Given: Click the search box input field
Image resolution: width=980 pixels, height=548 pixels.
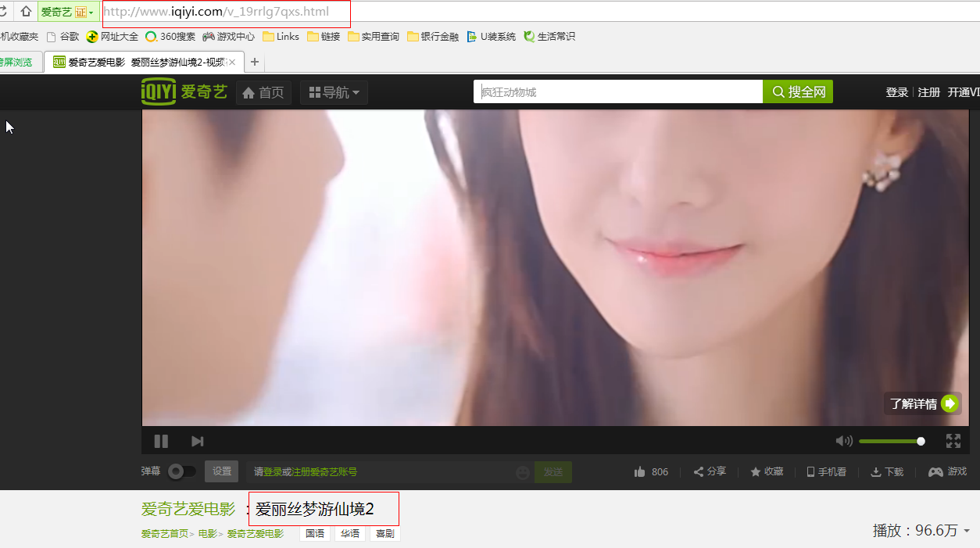Looking at the screenshot, I should [617, 91].
